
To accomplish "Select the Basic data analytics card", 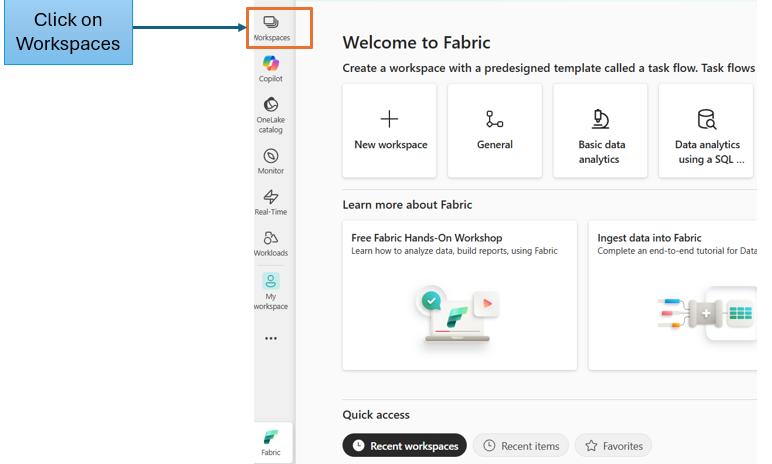I will (600, 131).
